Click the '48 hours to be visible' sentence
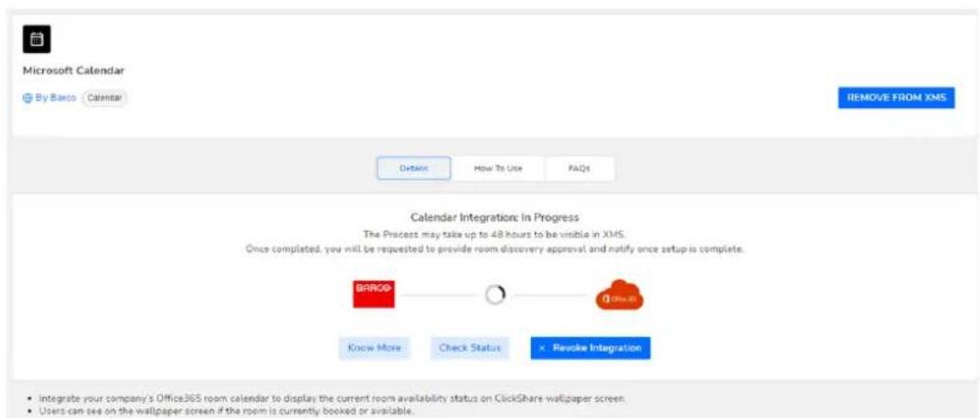Viewport: 980px width, 418px height. [495, 234]
